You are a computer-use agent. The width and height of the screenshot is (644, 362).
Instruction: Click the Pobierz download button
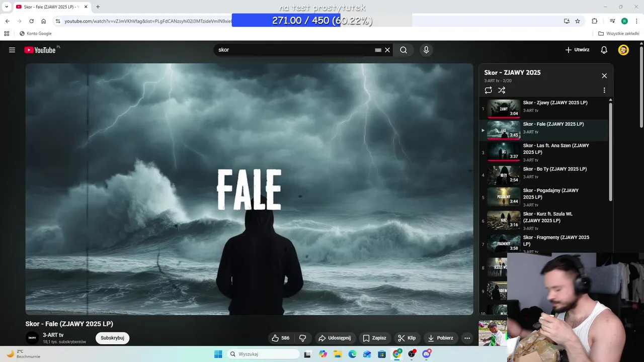click(441, 338)
